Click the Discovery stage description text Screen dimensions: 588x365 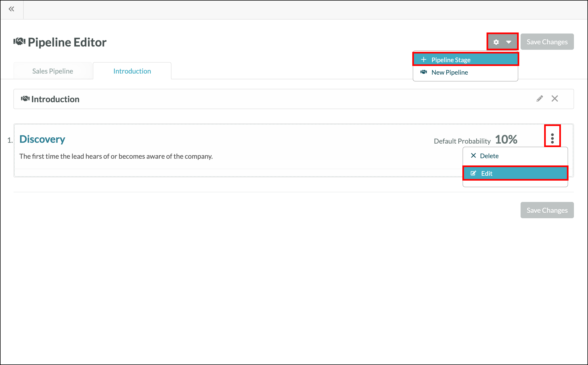pos(116,156)
